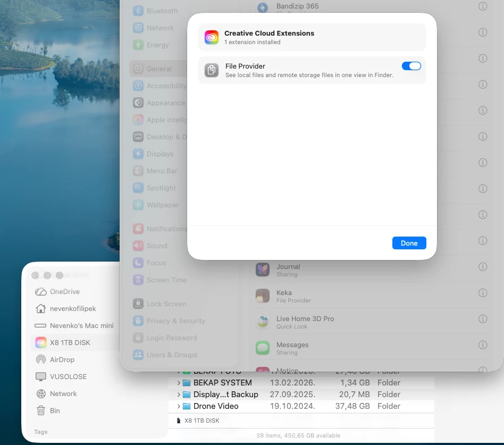
Task: Open AirDrop in Finder sidebar
Action: click(x=55, y=360)
